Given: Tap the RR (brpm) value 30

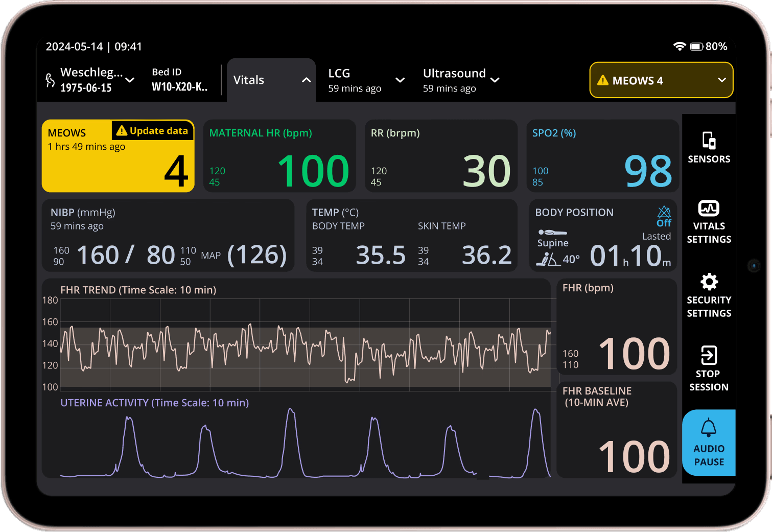Looking at the screenshot, I should [x=486, y=171].
